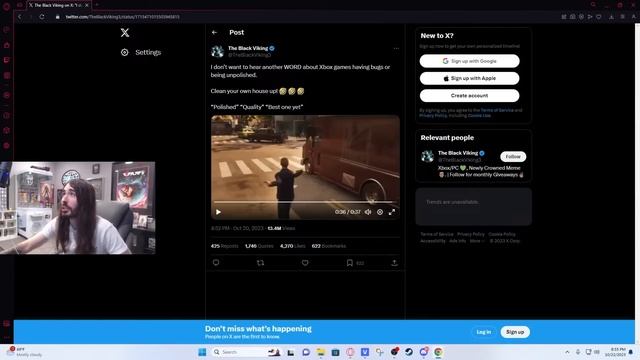Click the X logo in the left sidebar
This screenshot has height=360, width=640.
pyautogui.click(x=125, y=33)
